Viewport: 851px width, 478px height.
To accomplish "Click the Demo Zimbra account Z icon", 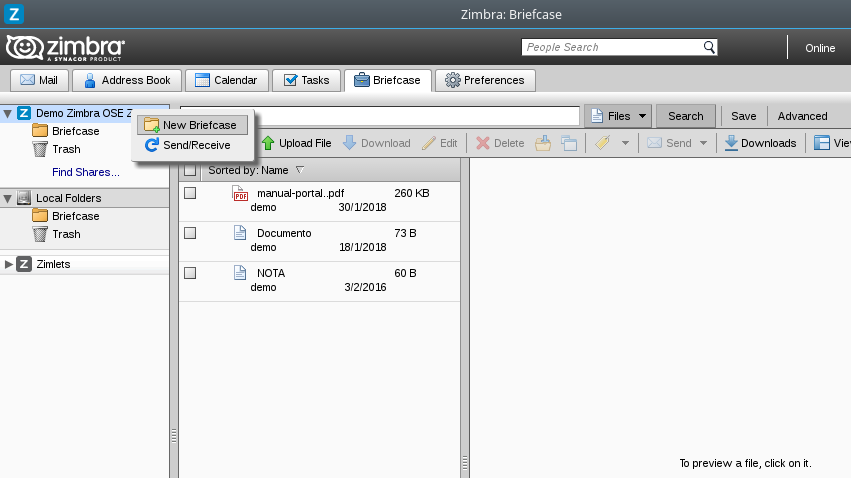I will 24,113.
